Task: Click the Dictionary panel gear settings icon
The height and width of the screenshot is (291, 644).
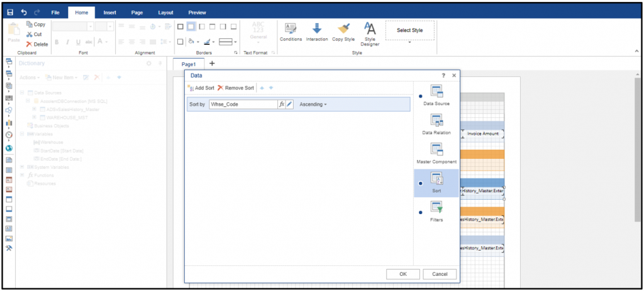Action: [149, 64]
